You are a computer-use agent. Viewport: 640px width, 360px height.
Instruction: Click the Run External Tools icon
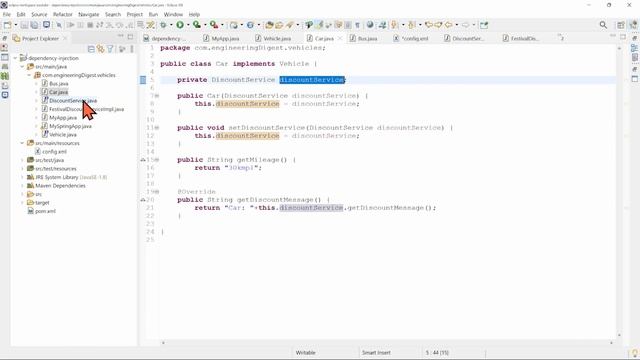214,25
